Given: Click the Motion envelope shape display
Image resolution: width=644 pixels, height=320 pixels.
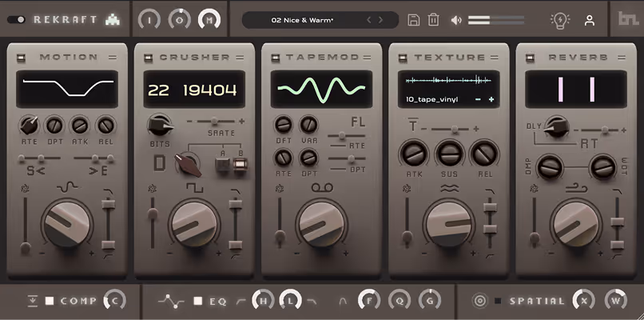Looking at the screenshot, I should [x=67, y=89].
